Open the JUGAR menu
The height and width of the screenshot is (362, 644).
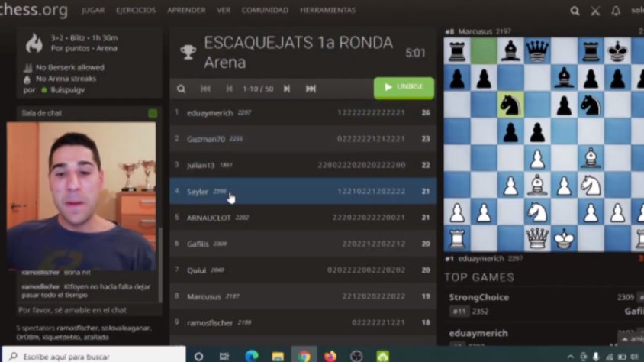(93, 10)
